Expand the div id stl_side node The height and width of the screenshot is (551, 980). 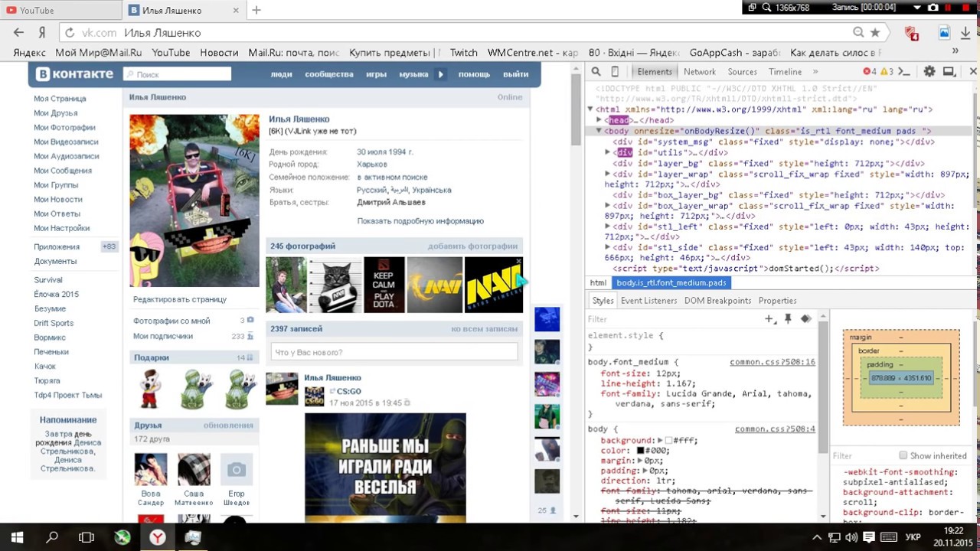(x=608, y=248)
